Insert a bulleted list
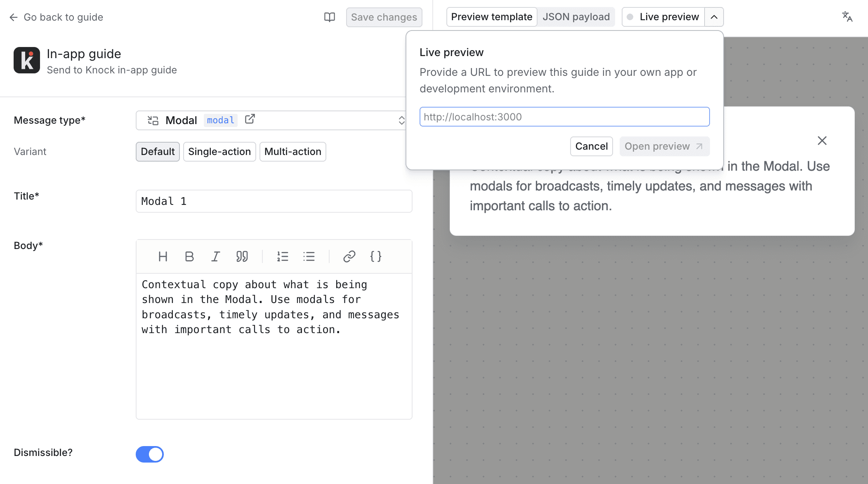 (x=309, y=256)
